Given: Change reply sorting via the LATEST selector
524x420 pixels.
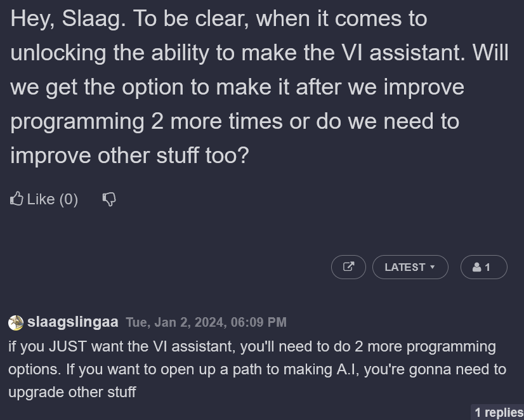Looking at the screenshot, I should click(x=410, y=266).
